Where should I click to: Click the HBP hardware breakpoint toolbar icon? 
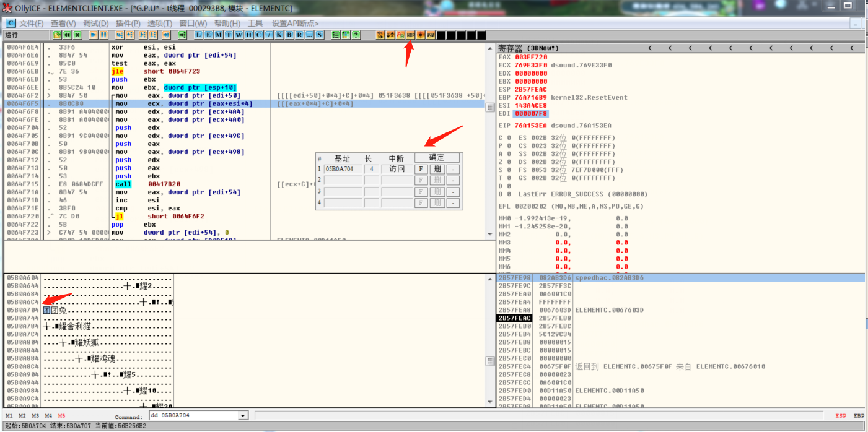(410, 35)
